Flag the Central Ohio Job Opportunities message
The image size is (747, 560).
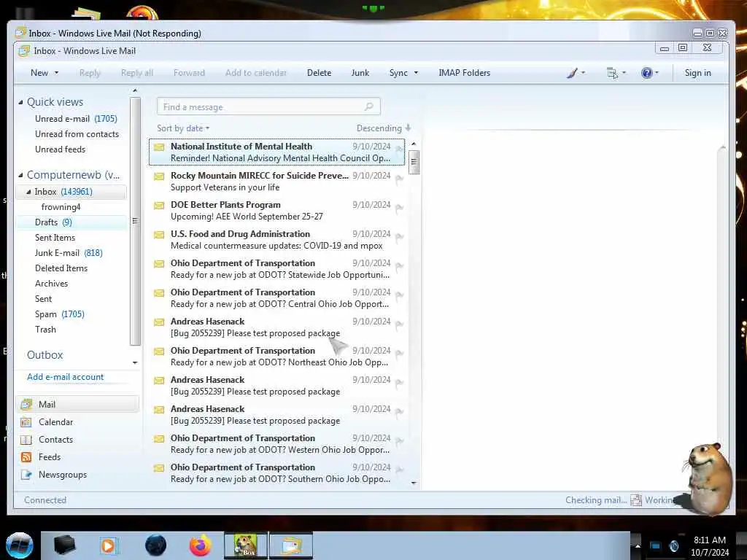pyautogui.click(x=399, y=296)
